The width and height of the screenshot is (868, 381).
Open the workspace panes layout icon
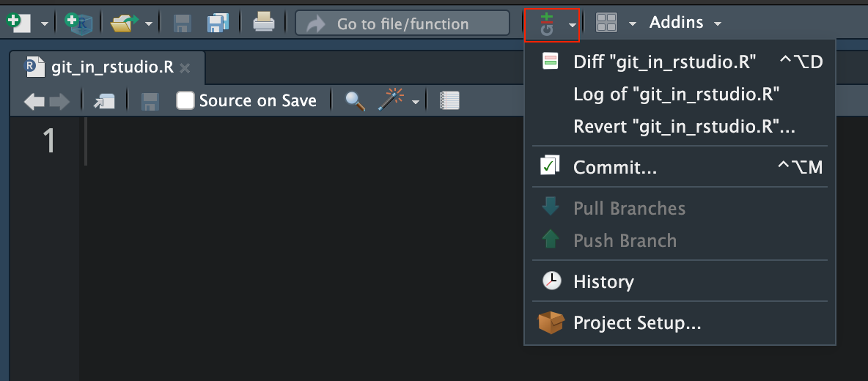pos(607,23)
